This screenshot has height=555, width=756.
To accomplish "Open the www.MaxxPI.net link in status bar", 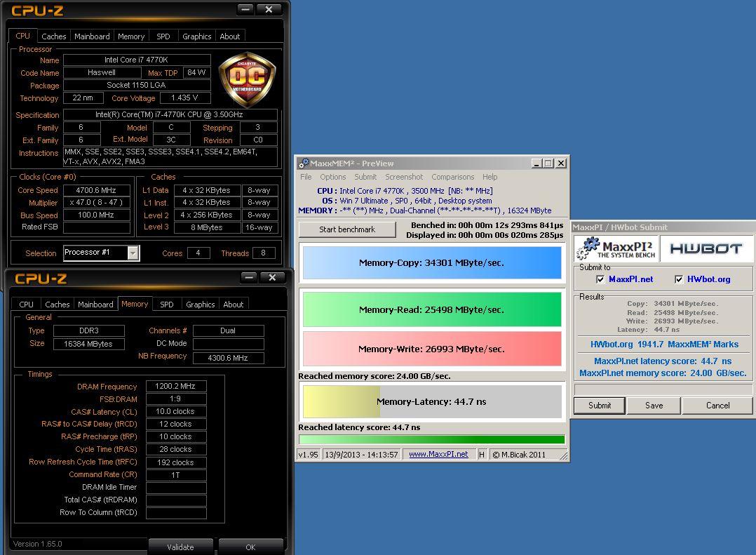I will click(438, 454).
